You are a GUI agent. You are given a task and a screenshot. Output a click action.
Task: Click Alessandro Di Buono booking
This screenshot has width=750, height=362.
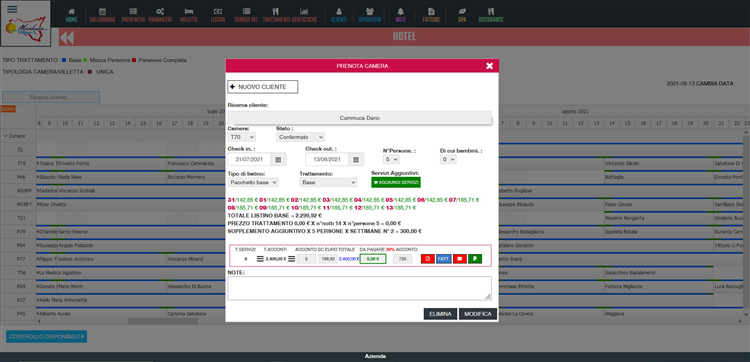click(190, 286)
